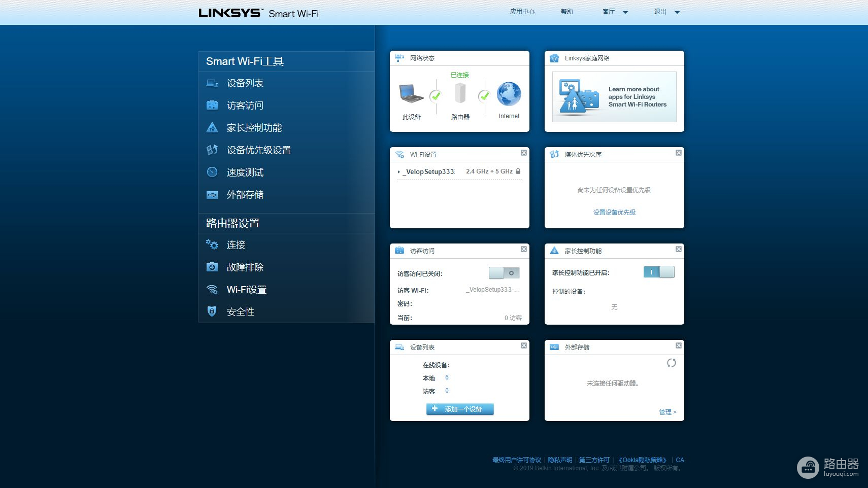Close the 媒体优先次序 widget

coord(678,153)
